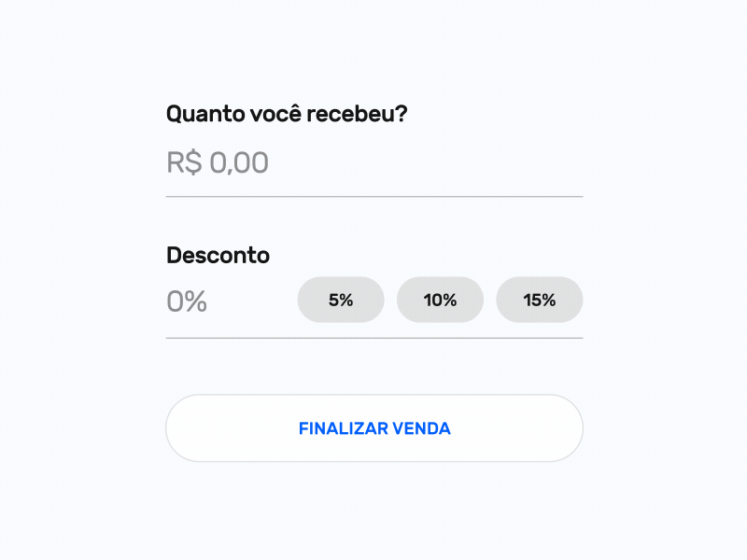
Task: Apply the 10% discount preset
Action: coord(440,300)
